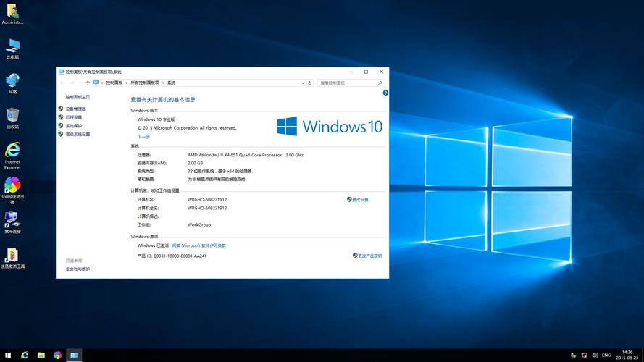Open the volume tray icon

pyautogui.click(x=595, y=355)
